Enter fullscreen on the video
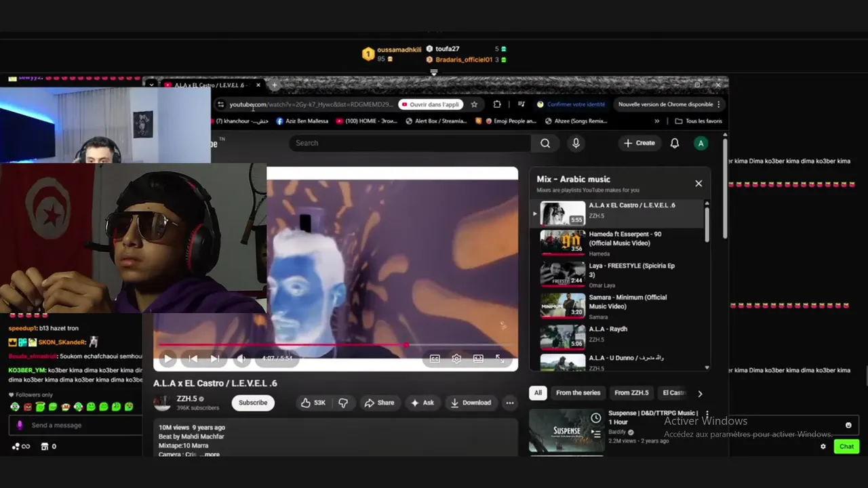The width and height of the screenshot is (868, 488). [500, 359]
